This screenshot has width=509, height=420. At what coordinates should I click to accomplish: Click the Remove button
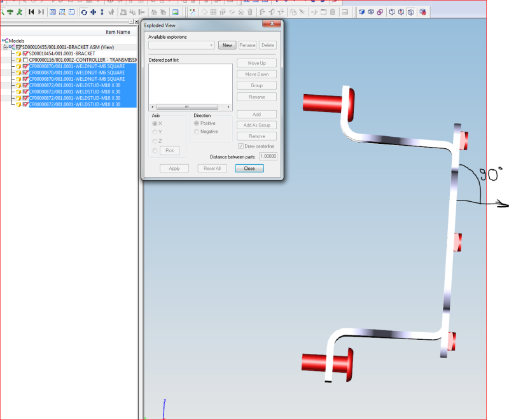point(257,136)
